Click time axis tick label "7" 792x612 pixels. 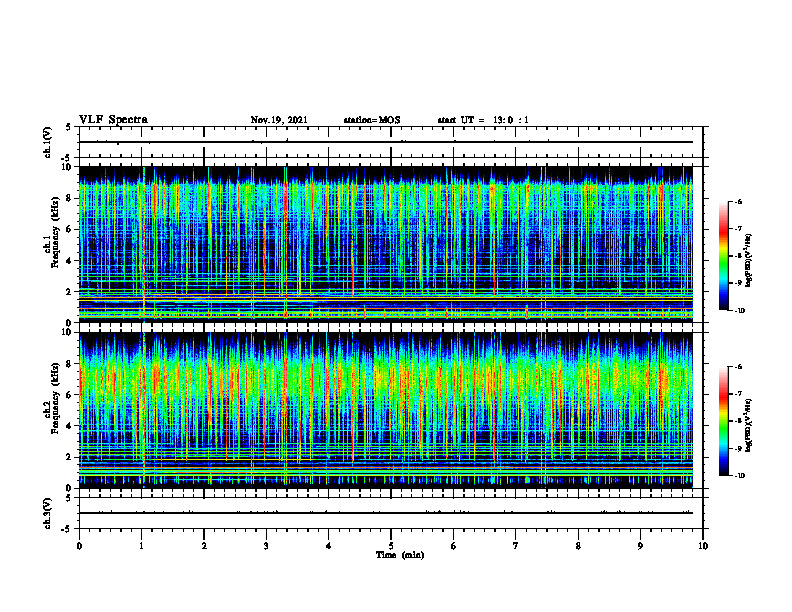pyautogui.click(x=516, y=546)
